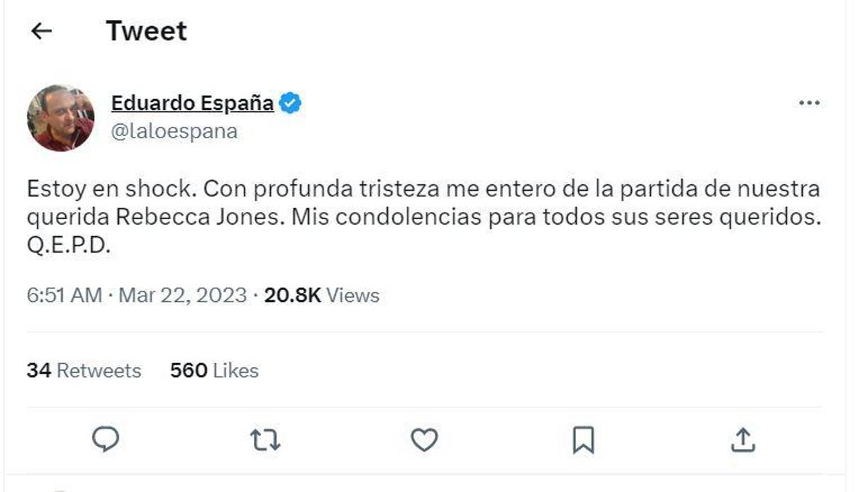Retweet this tweet

coord(266,441)
